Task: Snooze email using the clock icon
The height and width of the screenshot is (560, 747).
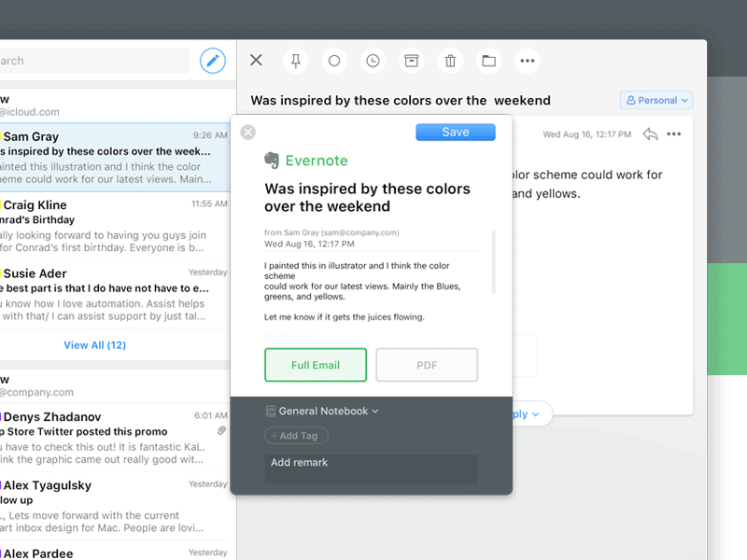Action: coord(373,61)
